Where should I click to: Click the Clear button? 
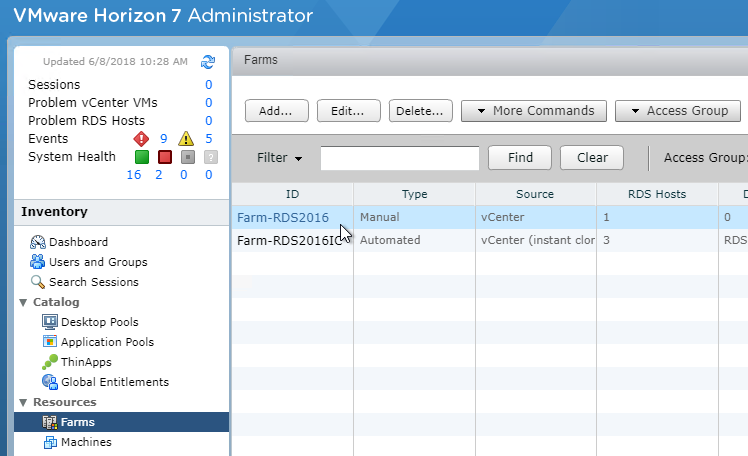pyautogui.click(x=592, y=158)
